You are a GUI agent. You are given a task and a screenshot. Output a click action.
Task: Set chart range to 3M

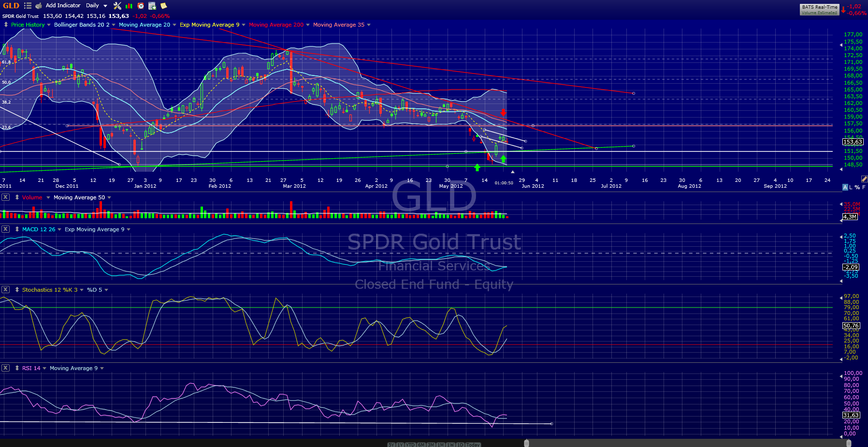431,445
